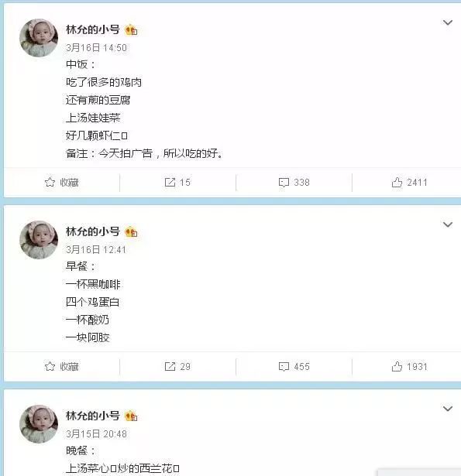Click the repost icon showing 29

(170, 366)
